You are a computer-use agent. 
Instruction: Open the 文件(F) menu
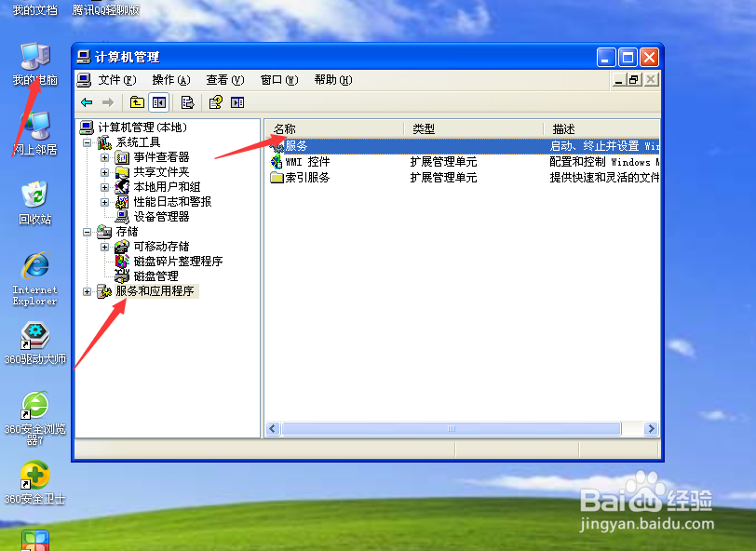click(x=117, y=80)
